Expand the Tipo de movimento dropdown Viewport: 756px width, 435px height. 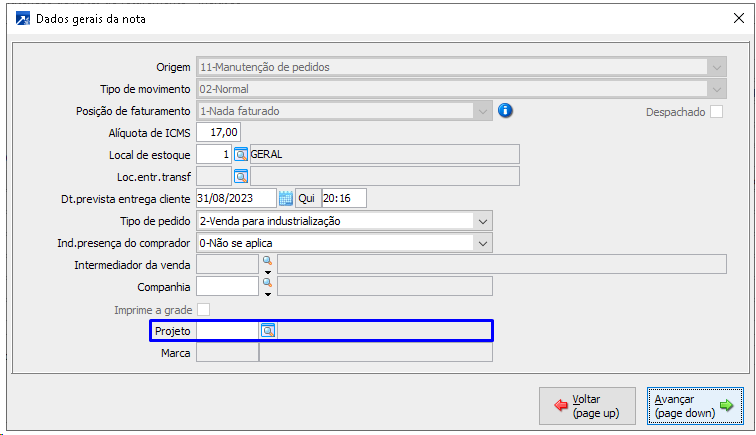click(x=716, y=89)
